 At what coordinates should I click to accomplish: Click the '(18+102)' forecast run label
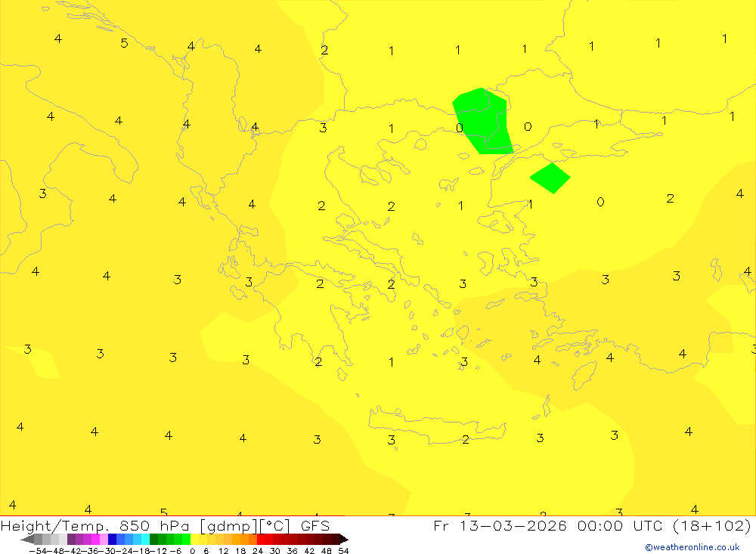click(x=711, y=525)
